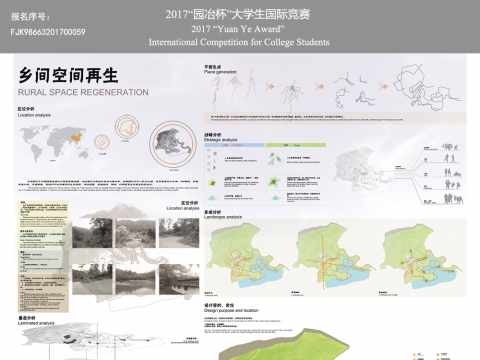
Task: Click the final tangled path diagram in Plane generation
Action: 427,87
